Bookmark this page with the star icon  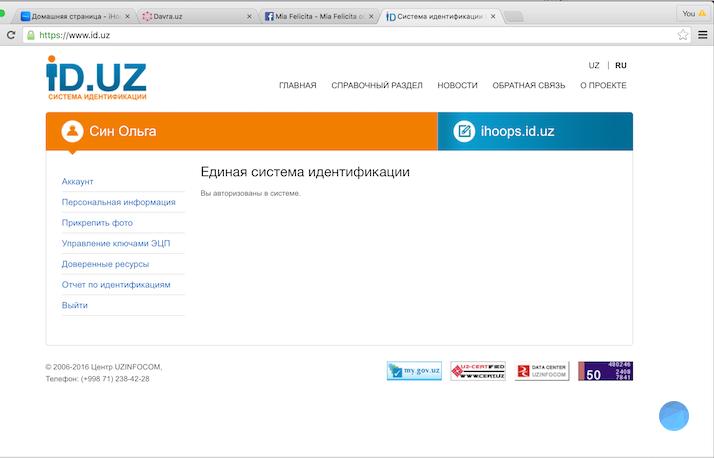pos(683,35)
